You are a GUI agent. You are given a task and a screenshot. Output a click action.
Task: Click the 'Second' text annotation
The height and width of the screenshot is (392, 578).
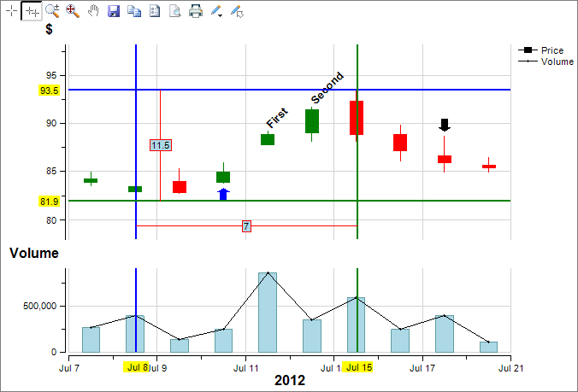tap(326, 88)
